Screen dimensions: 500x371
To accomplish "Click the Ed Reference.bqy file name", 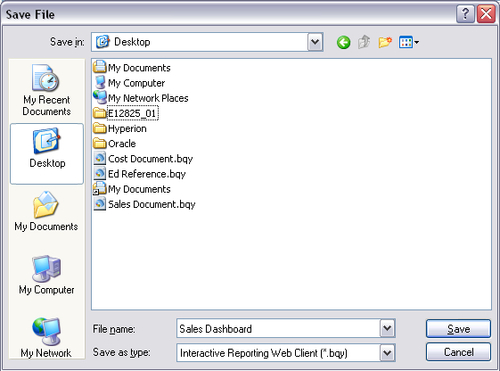I will tap(147, 174).
